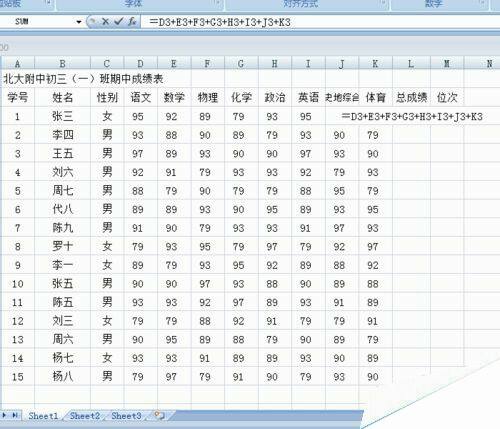Select the 语文 header cell
The width and height of the screenshot is (500, 429).
(141, 97)
